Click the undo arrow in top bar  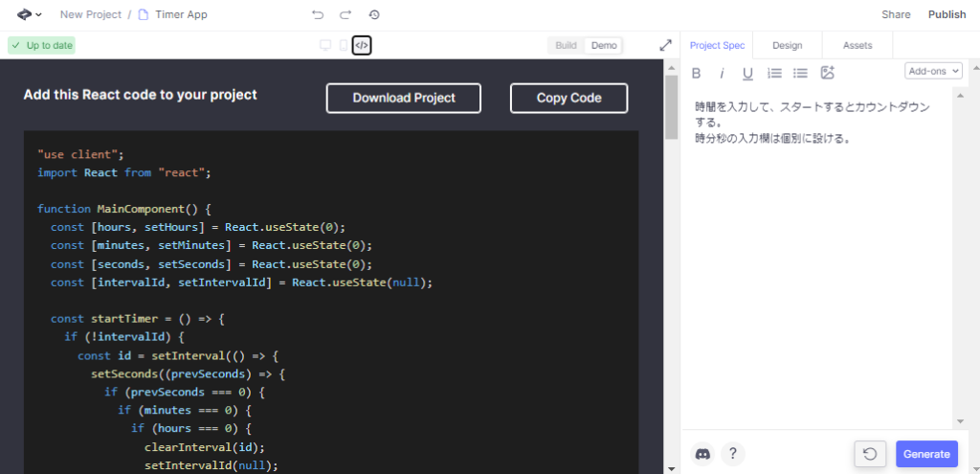pyautogui.click(x=318, y=15)
